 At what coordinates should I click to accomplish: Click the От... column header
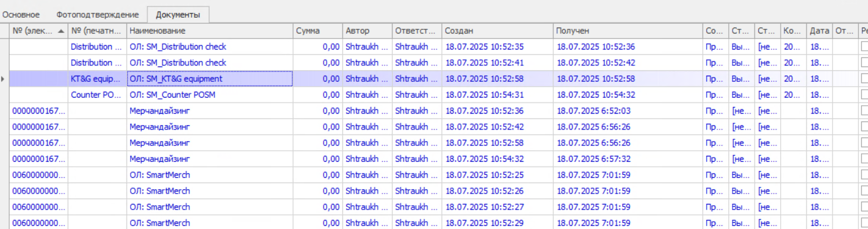coord(845,31)
